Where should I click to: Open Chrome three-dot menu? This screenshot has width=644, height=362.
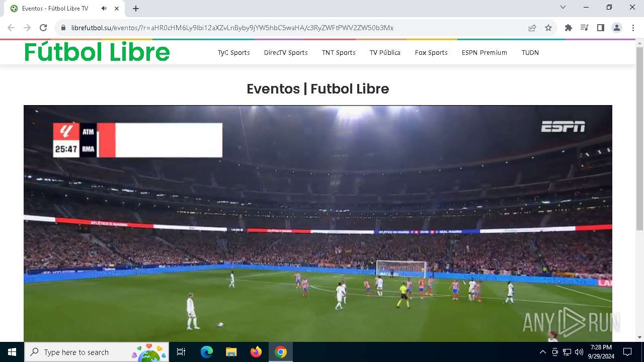(x=633, y=28)
